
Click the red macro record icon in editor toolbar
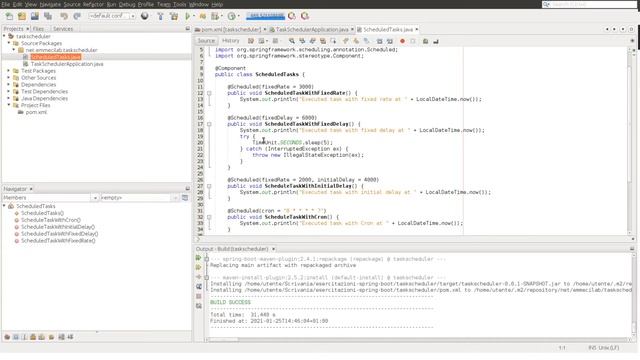pos(402,41)
